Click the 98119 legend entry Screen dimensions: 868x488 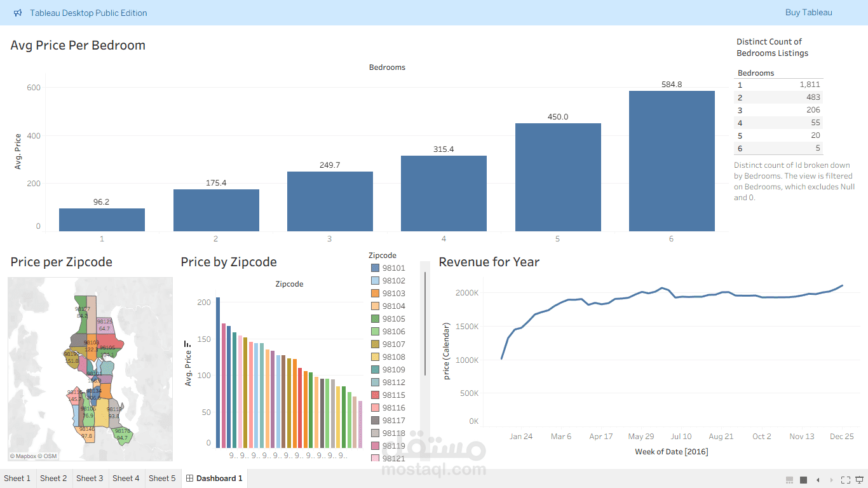point(388,446)
